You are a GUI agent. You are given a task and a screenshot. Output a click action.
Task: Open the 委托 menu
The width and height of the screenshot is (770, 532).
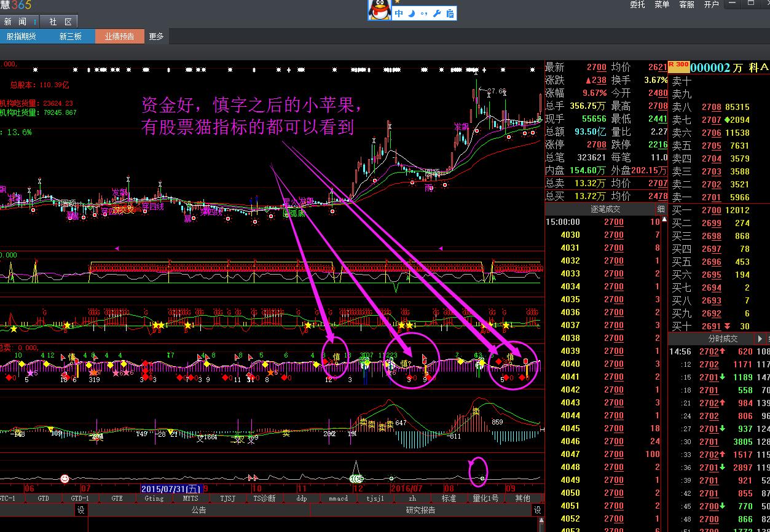pyautogui.click(x=637, y=4)
